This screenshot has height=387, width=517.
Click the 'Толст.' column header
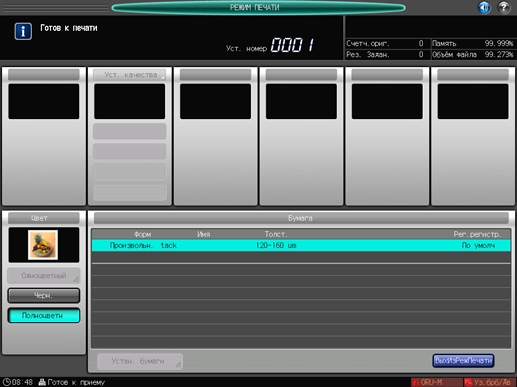[276, 234]
